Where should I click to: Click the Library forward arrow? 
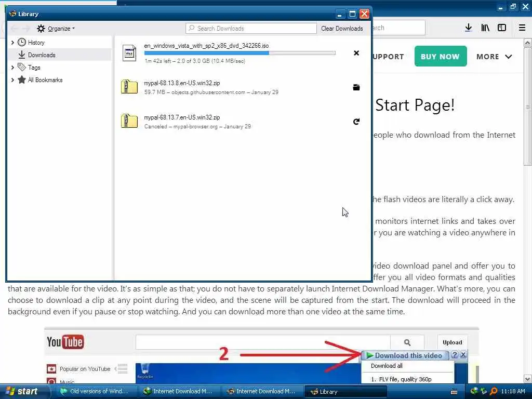pos(26,29)
